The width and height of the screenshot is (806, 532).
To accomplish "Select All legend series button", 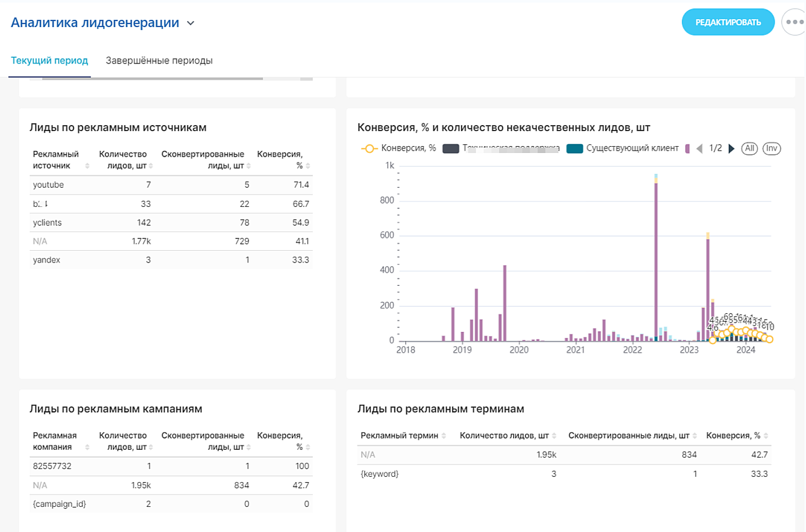I will click(x=749, y=148).
